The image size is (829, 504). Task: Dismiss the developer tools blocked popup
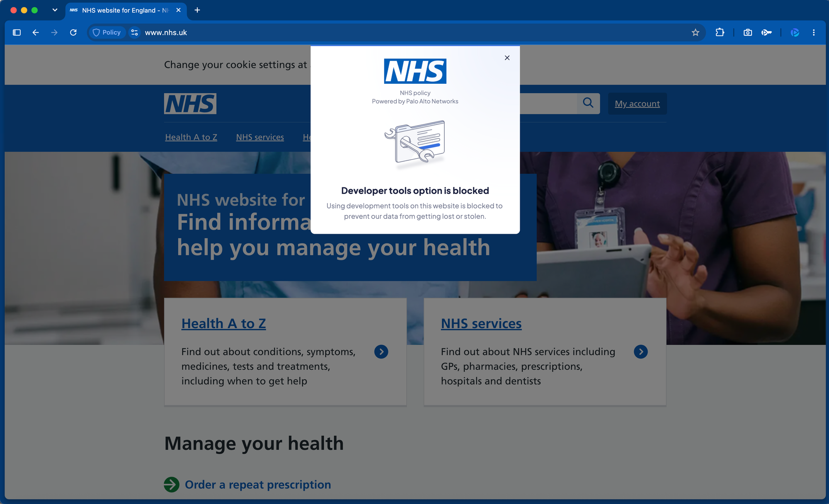pyautogui.click(x=507, y=58)
